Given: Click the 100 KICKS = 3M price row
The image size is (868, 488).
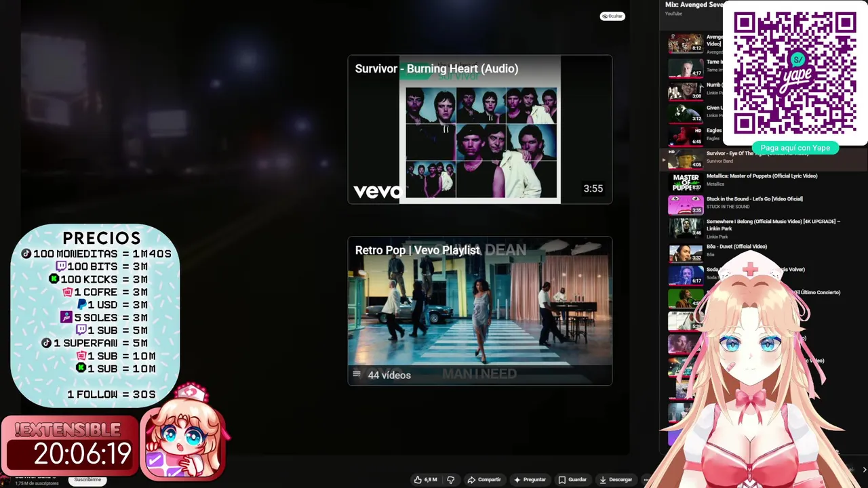Looking at the screenshot, I should pos(98,279).
